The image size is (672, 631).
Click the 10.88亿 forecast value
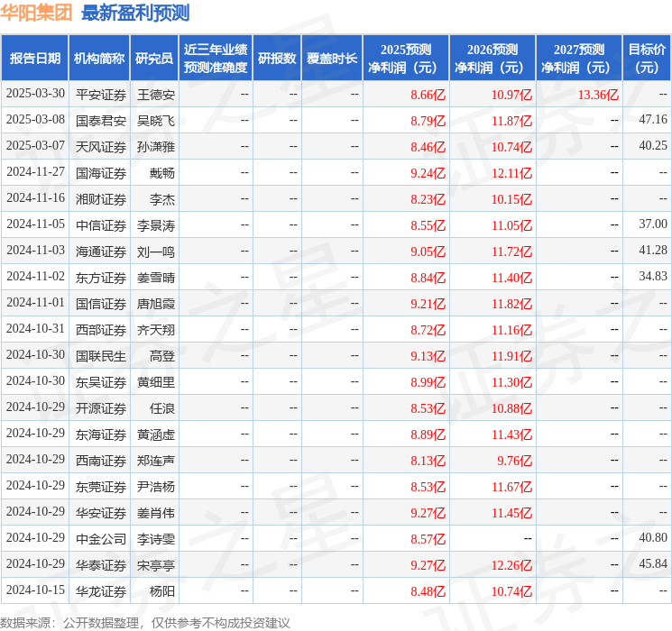[x=511, y=408]
